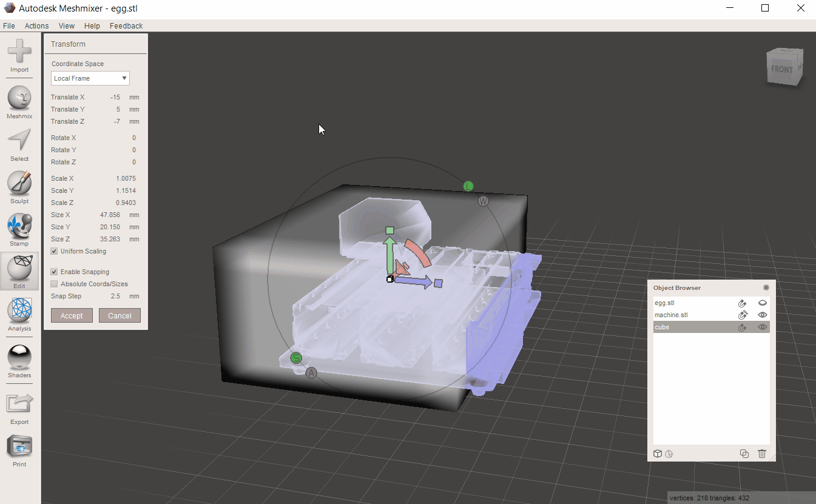
Task: Click the Size Z value 35.263
Action: pyautogui.click(x=110, y=240)
